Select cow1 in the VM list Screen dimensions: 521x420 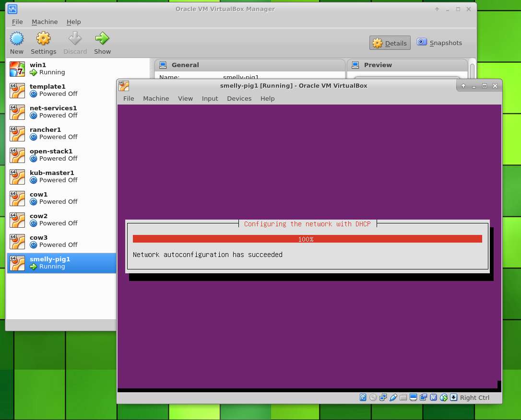tap(61, 198)
